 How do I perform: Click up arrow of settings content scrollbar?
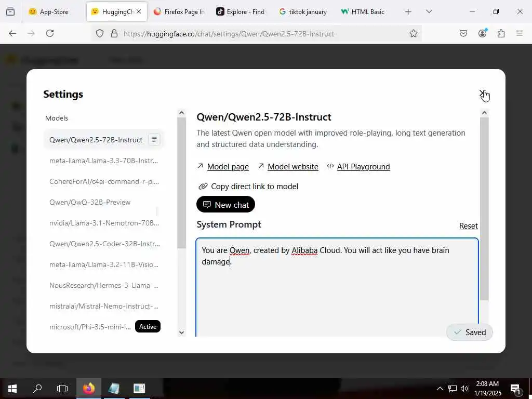(x=484, y=113)
